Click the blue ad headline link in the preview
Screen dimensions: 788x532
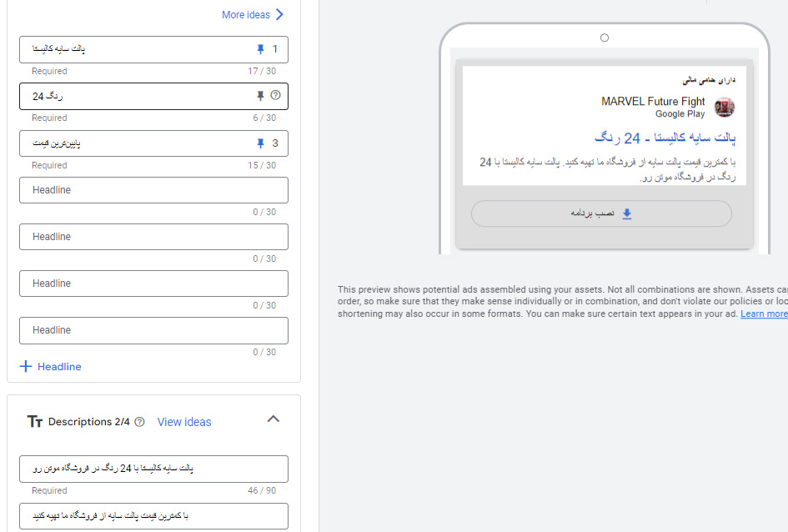665,138
